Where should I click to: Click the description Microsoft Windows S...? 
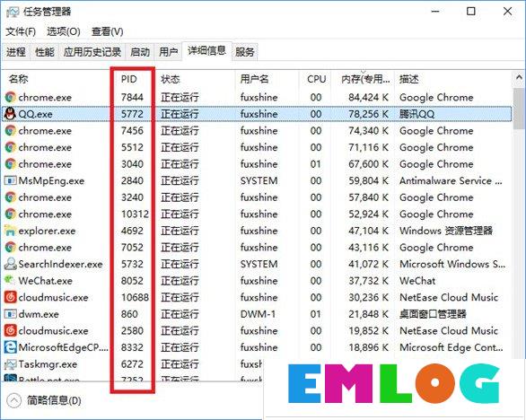452,264
